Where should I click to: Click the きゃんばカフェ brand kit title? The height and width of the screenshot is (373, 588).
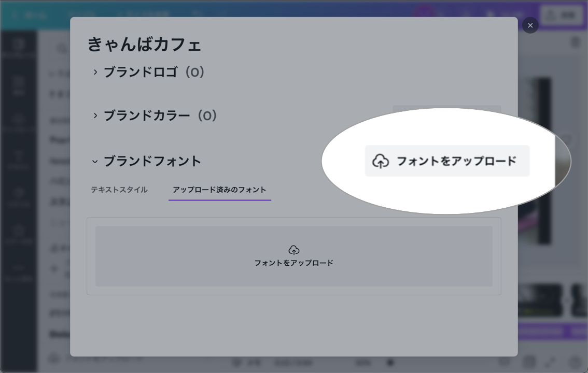(x=144, y=44)
